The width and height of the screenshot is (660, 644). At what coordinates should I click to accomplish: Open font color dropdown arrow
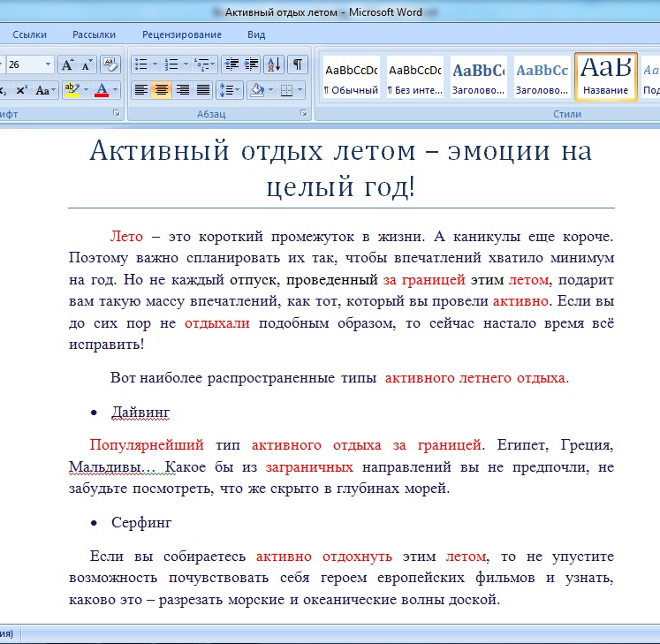coord(116,90)
